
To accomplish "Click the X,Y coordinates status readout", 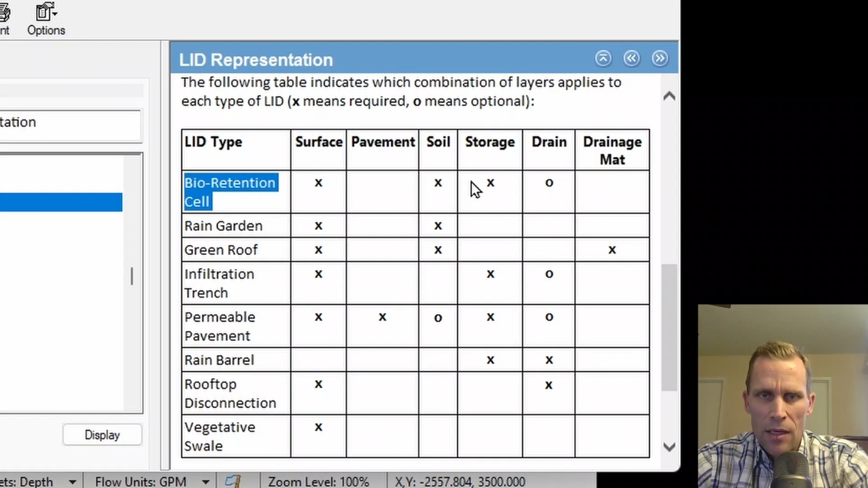I will 460,482.
